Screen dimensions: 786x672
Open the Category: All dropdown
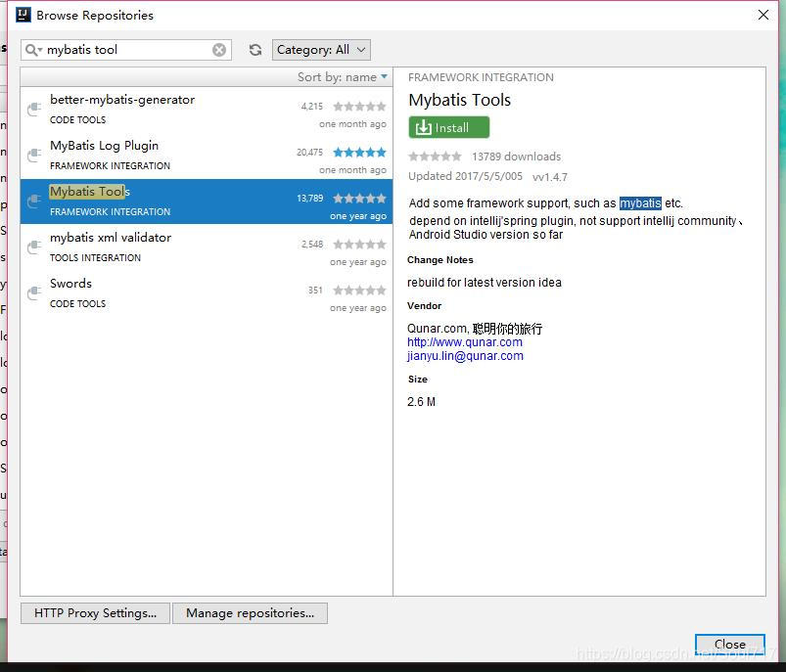(321, 50)
